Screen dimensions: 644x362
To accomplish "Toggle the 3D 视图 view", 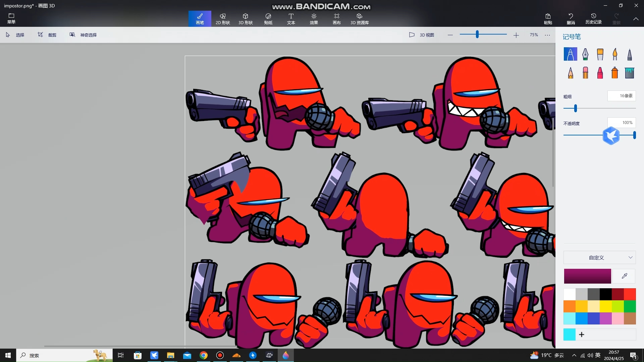I will point(422,35).
